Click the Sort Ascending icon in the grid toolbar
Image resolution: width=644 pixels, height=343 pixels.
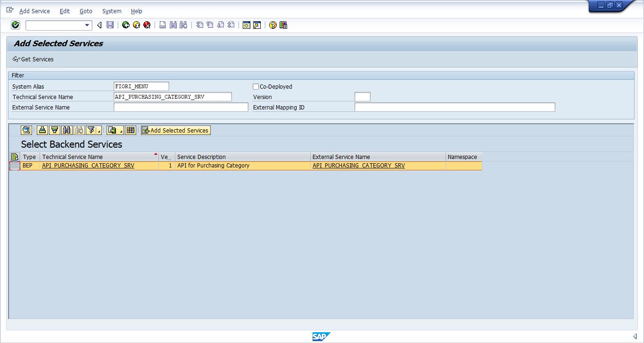[x=42, y=130]
